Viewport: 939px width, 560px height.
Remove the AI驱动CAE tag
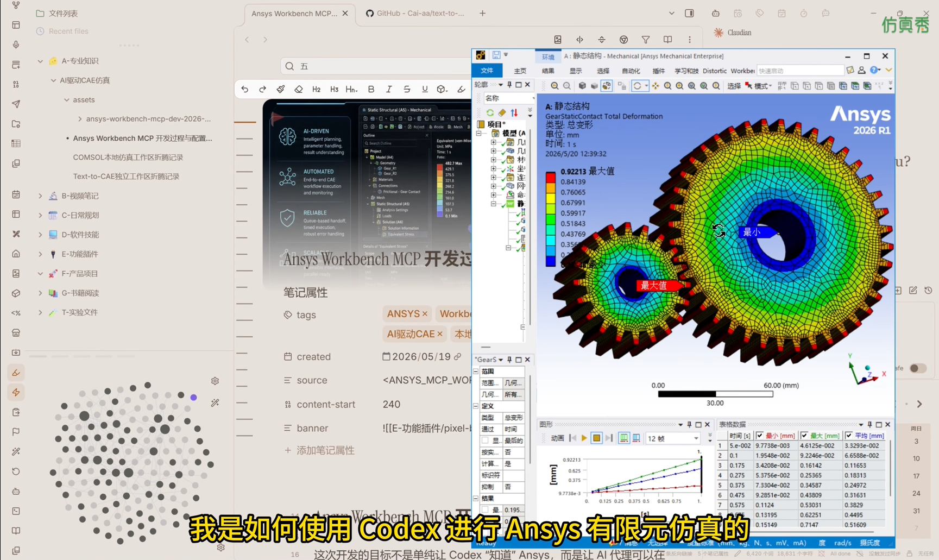coord(440,334)
